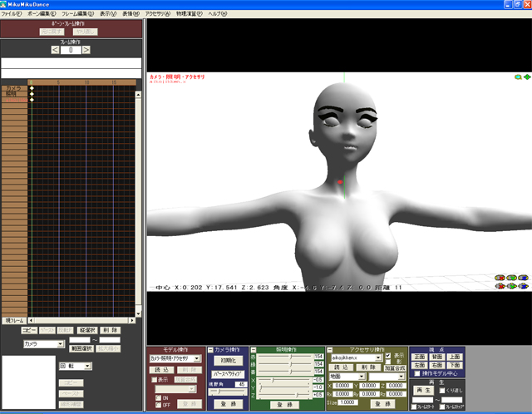Click the 下面 bottom view button
The image size is (532, 414).
coord(455,365)
